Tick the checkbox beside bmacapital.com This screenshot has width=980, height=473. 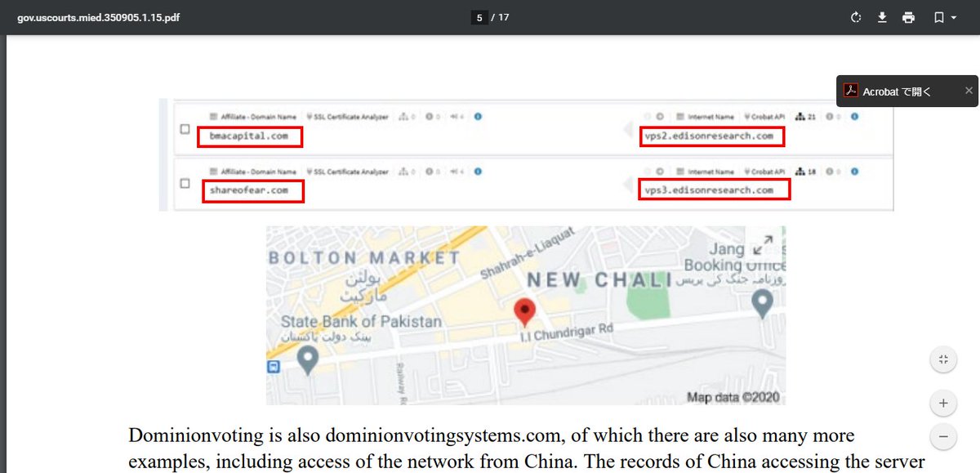click(185, 129)
